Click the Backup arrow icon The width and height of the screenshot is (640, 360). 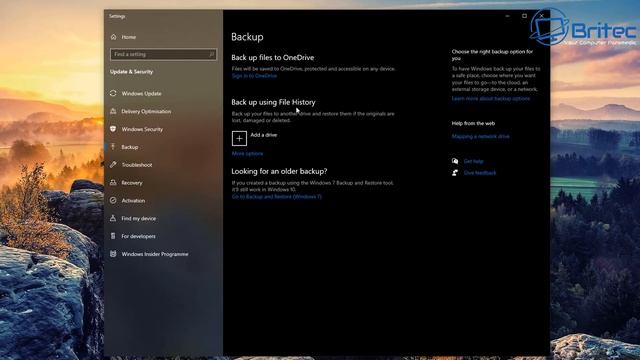coord(113,147)
